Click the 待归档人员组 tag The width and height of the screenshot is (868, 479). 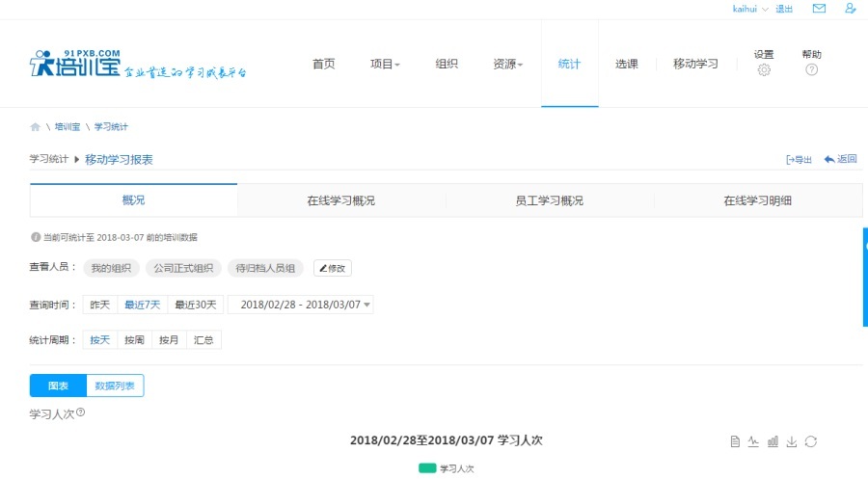tap(265, 268)
